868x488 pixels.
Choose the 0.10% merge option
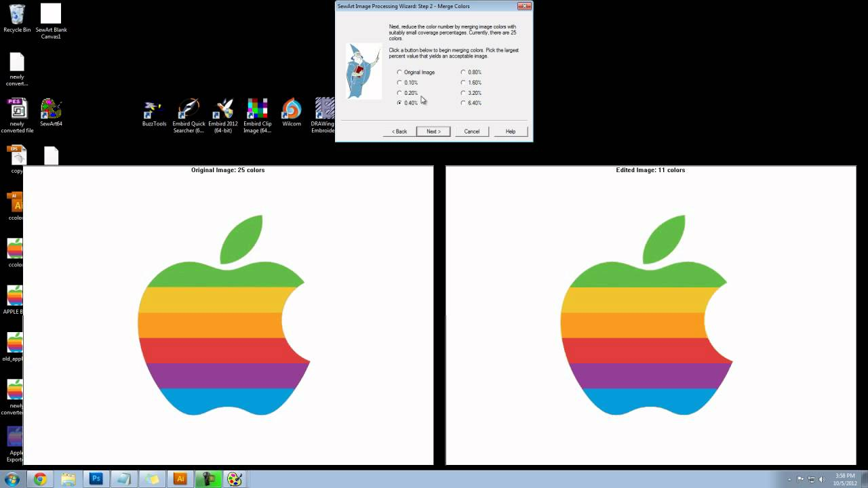(x=399, y=83)
